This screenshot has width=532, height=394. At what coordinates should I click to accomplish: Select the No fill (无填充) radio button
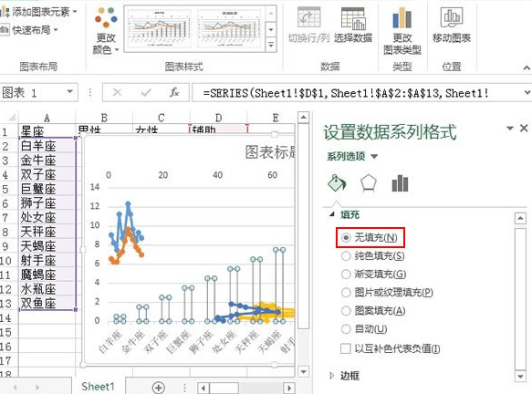coord(346,238)
